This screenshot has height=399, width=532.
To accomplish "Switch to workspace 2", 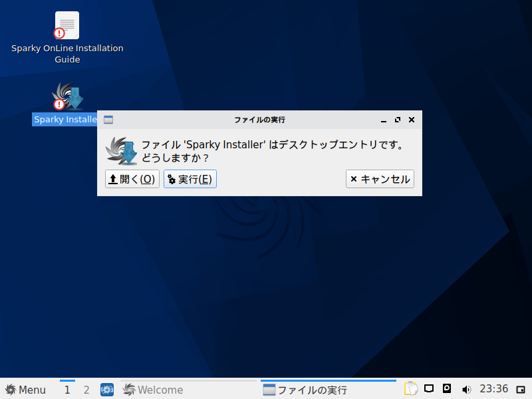I will tap(86, 390).
